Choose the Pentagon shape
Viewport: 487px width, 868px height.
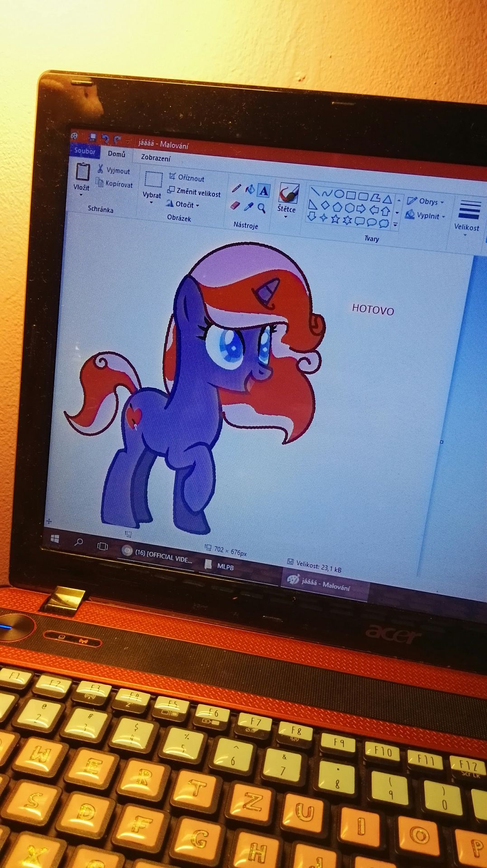[337, 207]
